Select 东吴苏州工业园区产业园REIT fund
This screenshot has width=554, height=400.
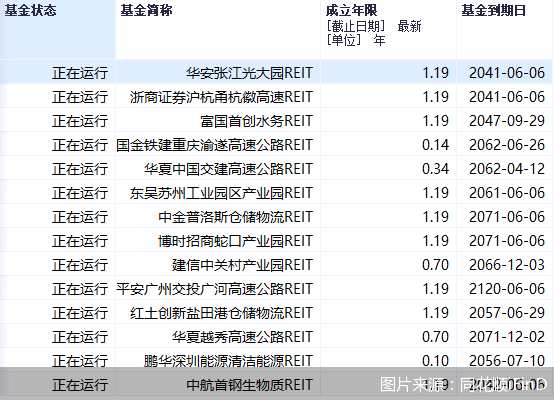tap(222, 193)
